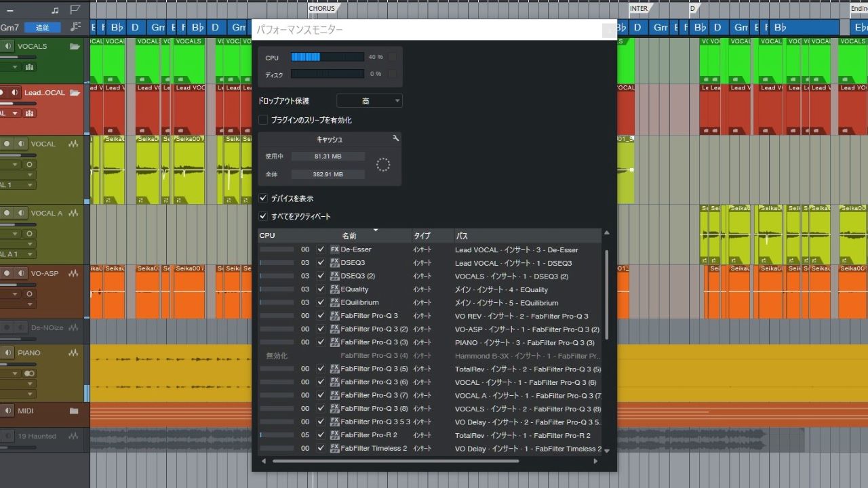Uncheck the EQuality row checkbox
Viewport: 868px width, 488px height.
tap(321, 289)
